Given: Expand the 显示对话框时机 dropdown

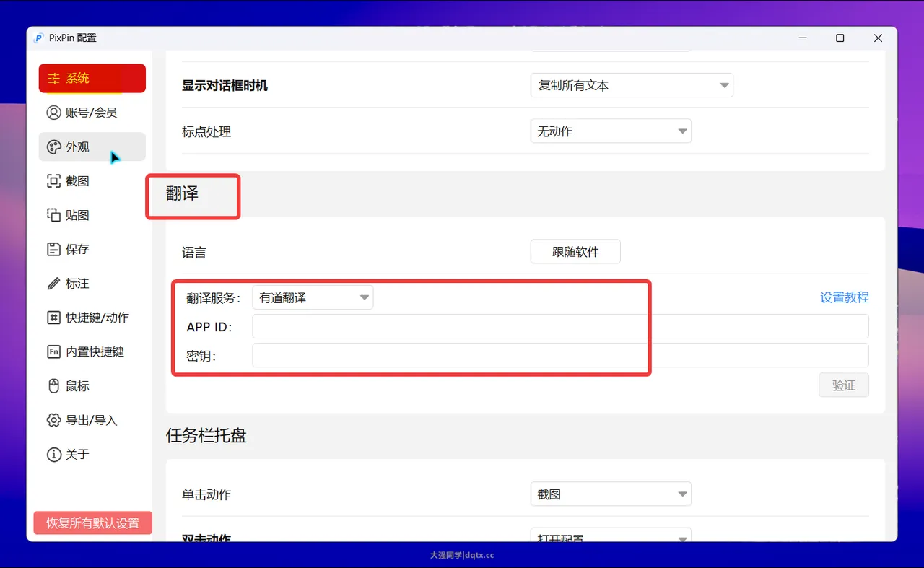Looking at the screenshot, I should click(x=631, y=85).
